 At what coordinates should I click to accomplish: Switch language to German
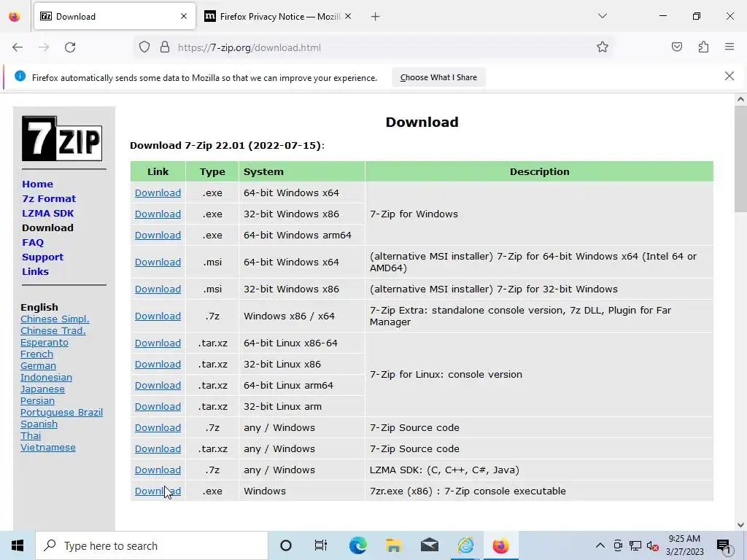coord(38,366)
